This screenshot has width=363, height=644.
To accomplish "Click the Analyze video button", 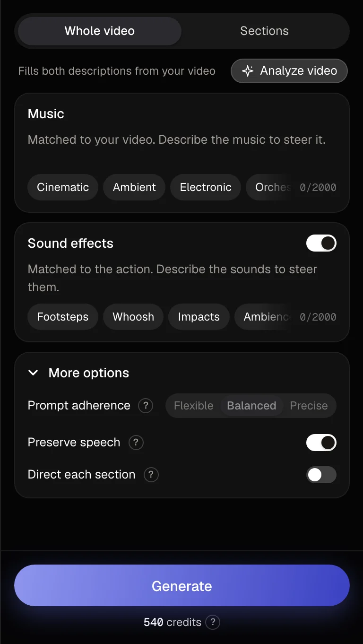I will click(289, 71).
